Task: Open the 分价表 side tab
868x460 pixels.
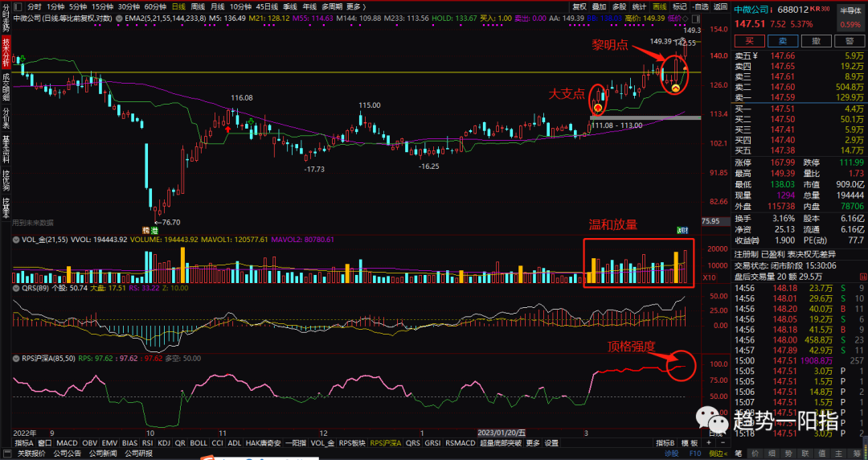Action: pyautogui.click(x=6, y=117)
